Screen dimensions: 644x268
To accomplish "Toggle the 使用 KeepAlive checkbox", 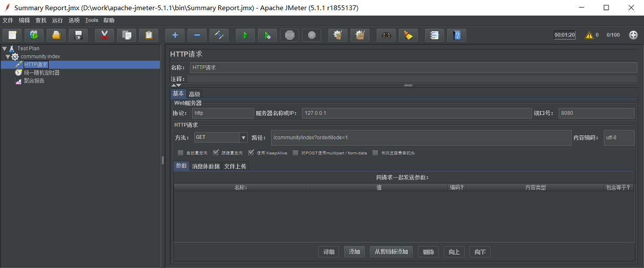I will (251, 153).
